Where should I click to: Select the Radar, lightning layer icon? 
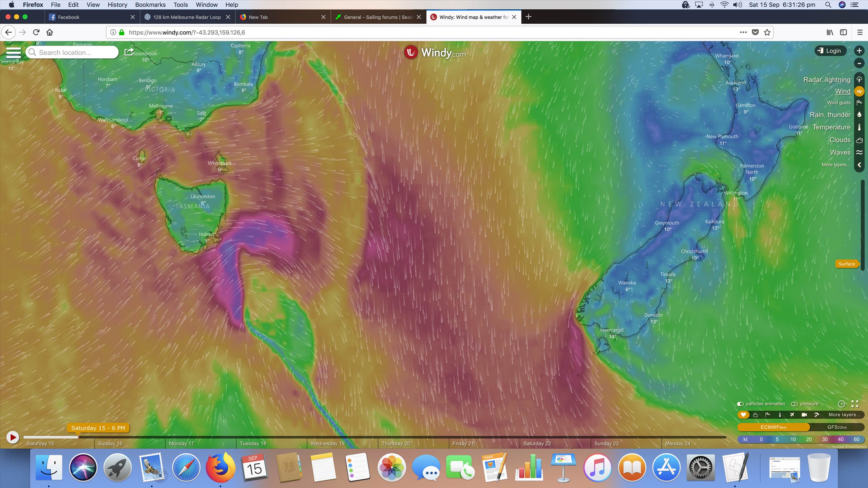point(859,80)
